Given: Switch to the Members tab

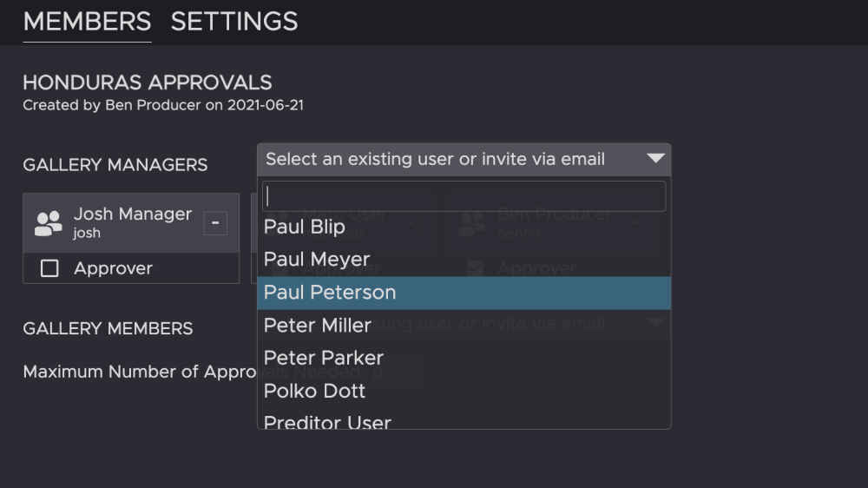Looking at the screenshot, I should [x=87, y=22].
